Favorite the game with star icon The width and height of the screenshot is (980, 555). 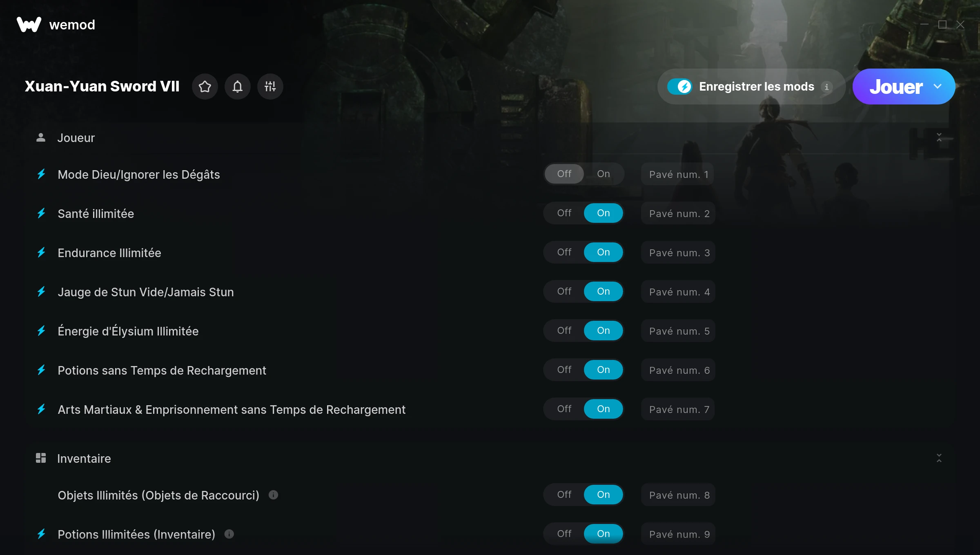pos(205,87)
